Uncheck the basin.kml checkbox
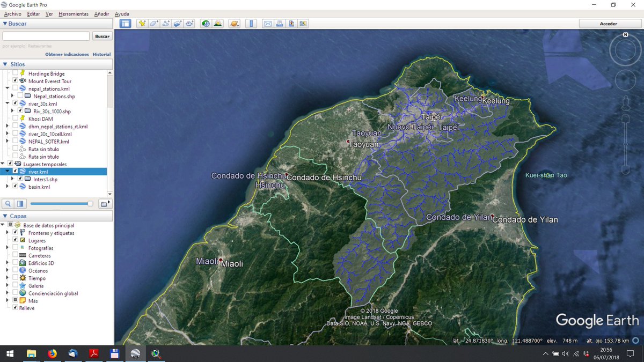 click(x=15, y=186)
